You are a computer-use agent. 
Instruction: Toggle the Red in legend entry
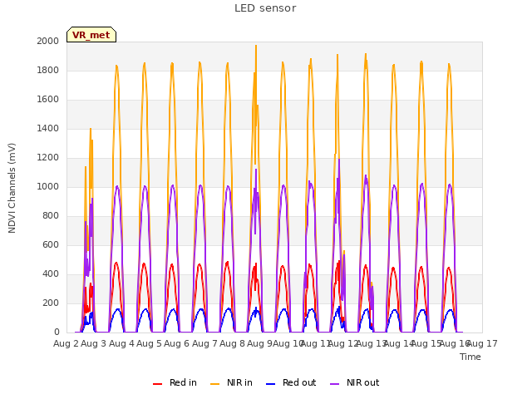click(175, 382)
